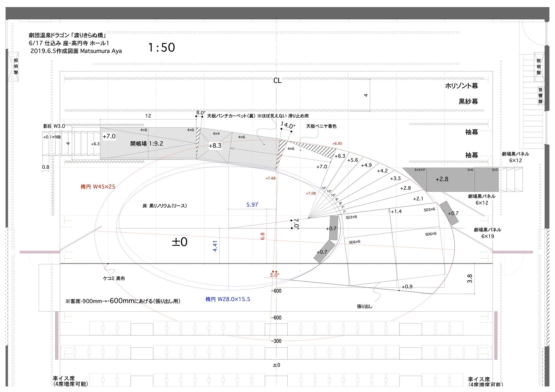Select the +7.0 label on the ramp
555x392 pixels.
[109, 136]
